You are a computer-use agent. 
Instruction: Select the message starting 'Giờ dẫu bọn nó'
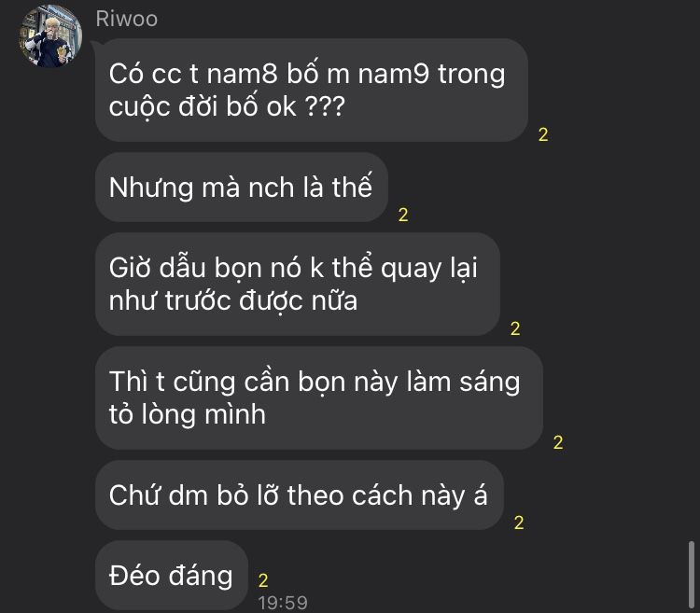pos(298,285)
